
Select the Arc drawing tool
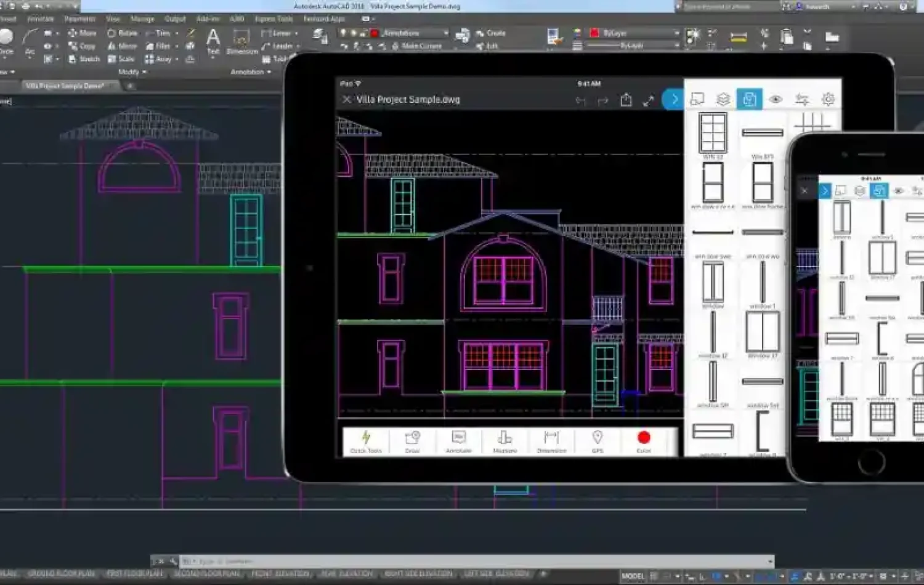tap(30, 42)
